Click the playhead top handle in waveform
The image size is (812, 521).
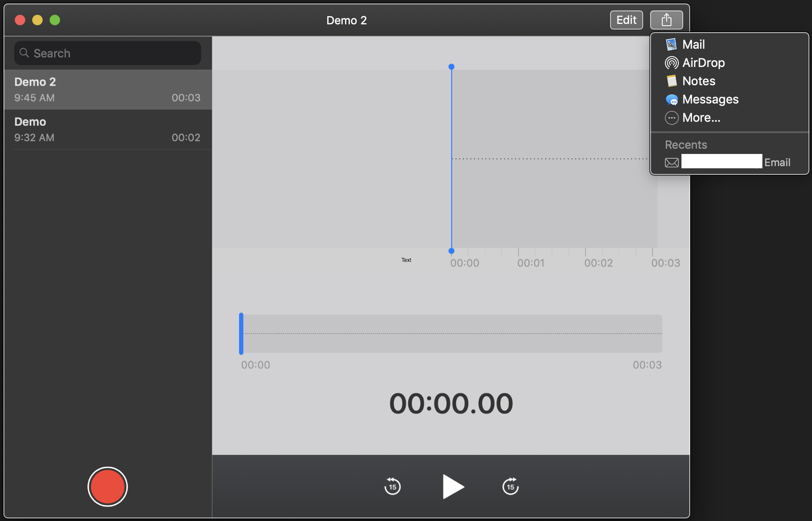click(451, 67)
